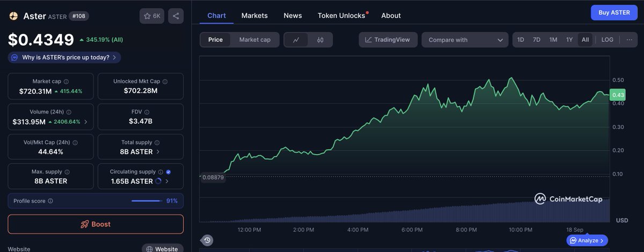Click Circulating supply info icon
Screen dimensions: 644x252
(162, 172)
